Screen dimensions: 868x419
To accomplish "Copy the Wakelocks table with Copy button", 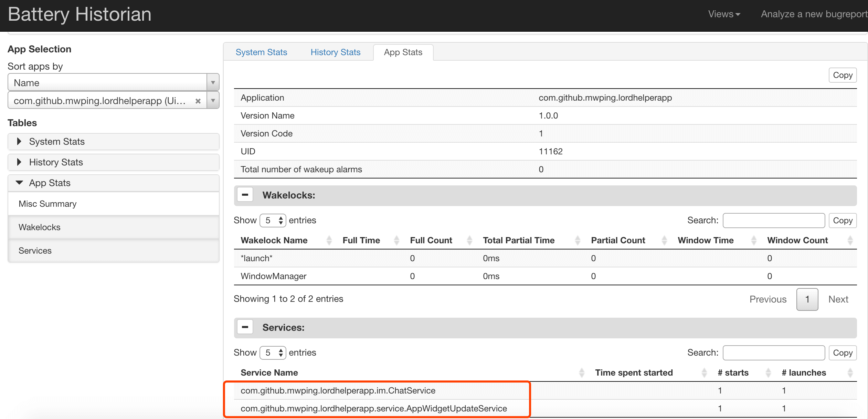I will tap(842, 221).
